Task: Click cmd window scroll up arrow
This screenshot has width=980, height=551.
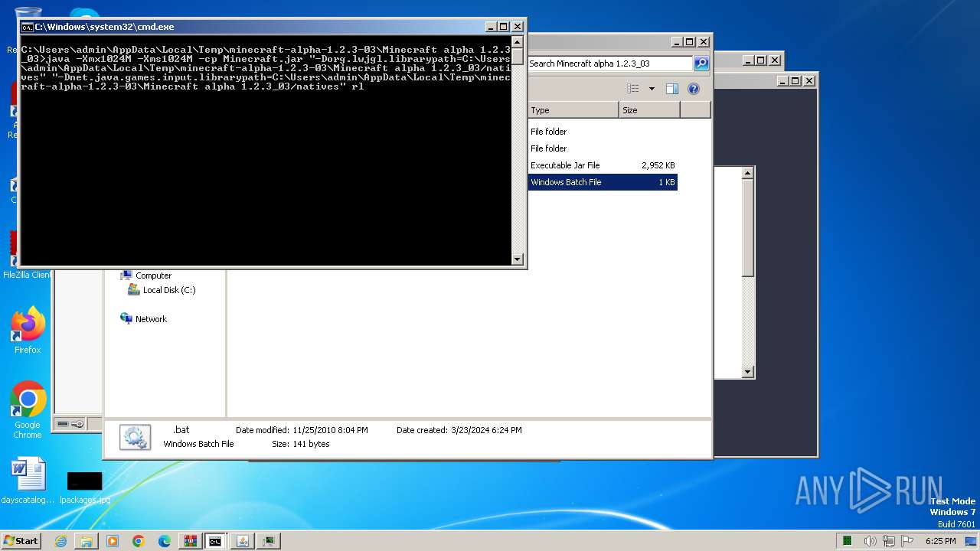Action: pos(518,42)
